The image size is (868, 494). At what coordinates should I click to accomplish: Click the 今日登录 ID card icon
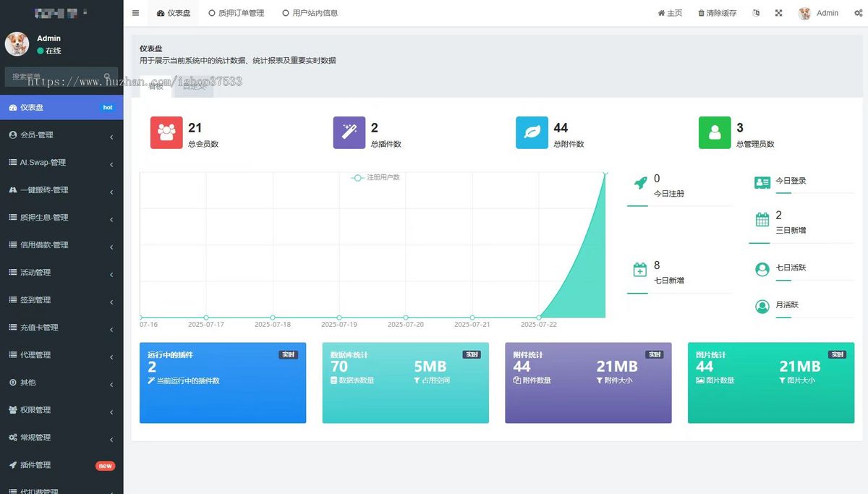pyautogui.click(x=762, y=182)
